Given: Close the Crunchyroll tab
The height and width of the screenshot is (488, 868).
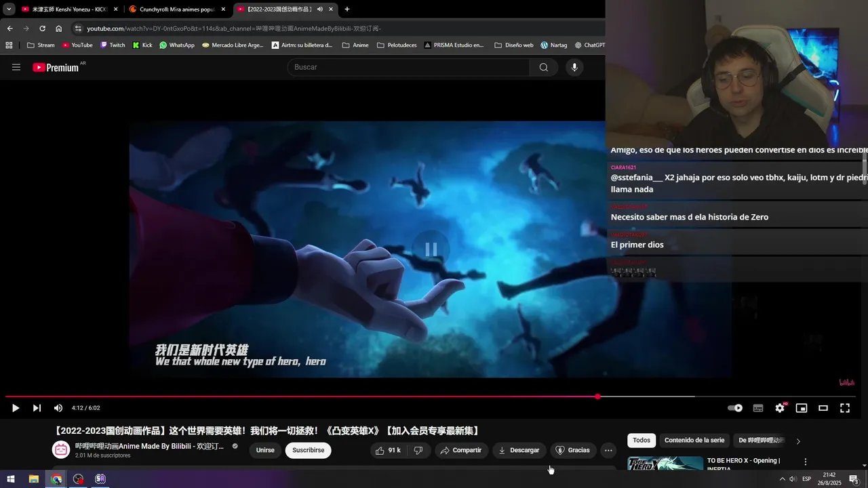Looking at the screenshot, I should [223, 9].
